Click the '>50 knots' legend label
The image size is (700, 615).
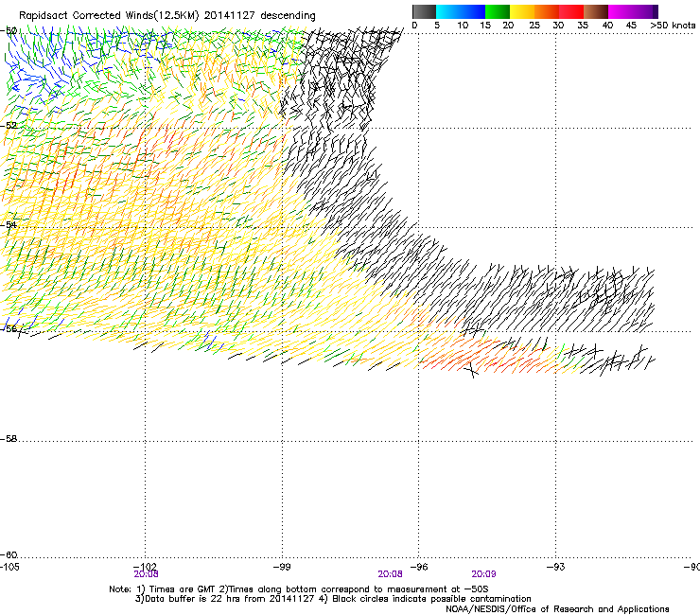pyautogui.click(x=673, y=26)
